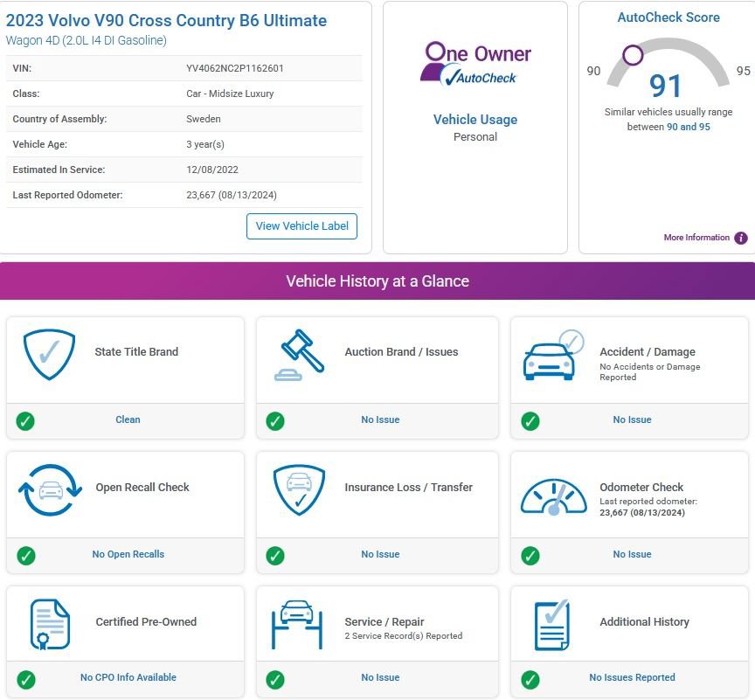Image resolution: width=755 pixels, height=700 pixels.
Task: Click green checkmark in Auction Brand card
Action: [275, 420]
